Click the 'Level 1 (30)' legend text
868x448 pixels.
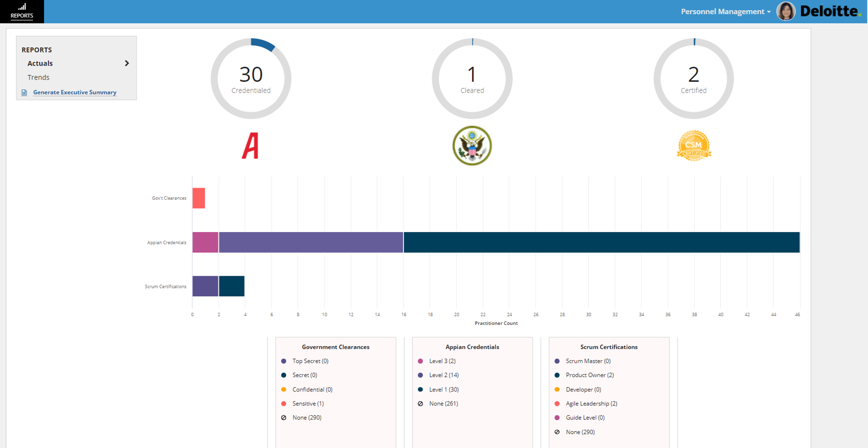[x=444, y=389]
